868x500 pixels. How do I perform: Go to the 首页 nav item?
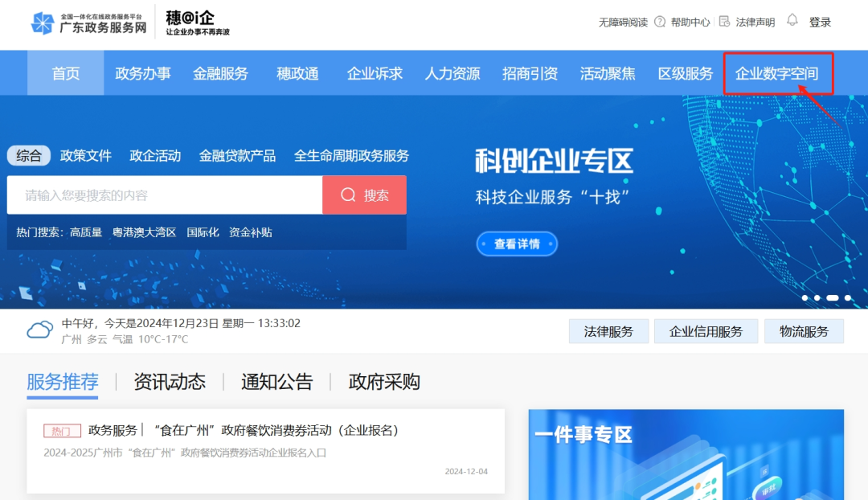point(65,73)
